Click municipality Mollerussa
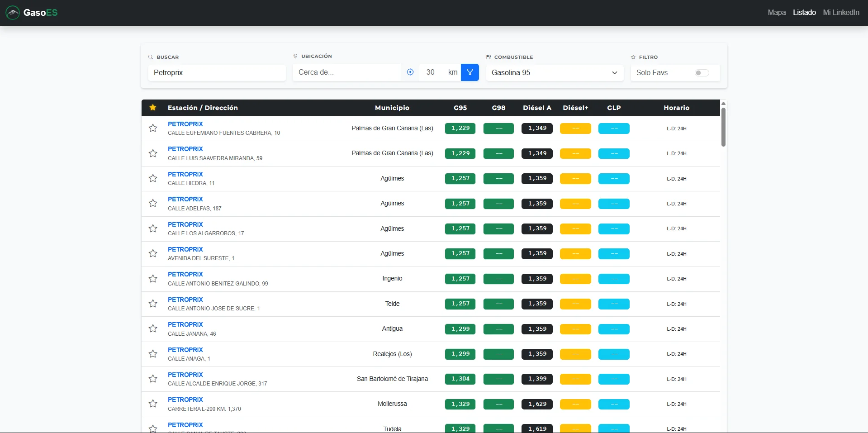This screenshot has height=433, width=868. point(392,404)
